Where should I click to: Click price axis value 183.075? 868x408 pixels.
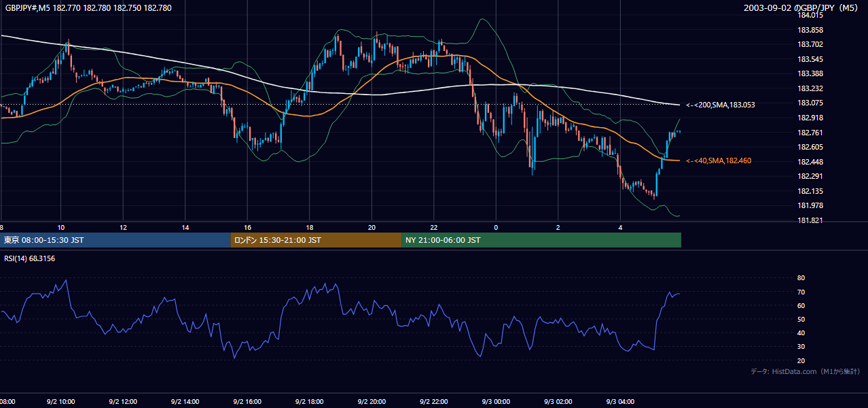[810, 103]
